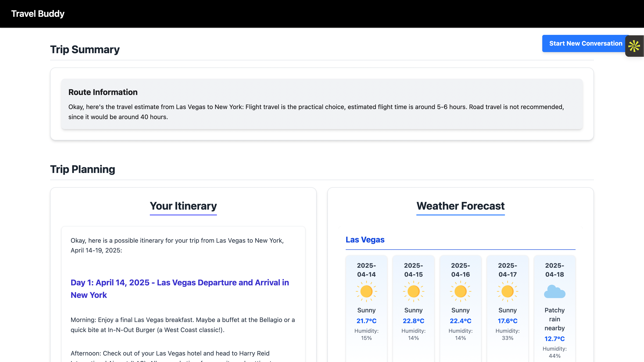The width and height of the screenshot is (644, 362).
Task: Click the sun icon for 2025-04-14
Action: 366,291
